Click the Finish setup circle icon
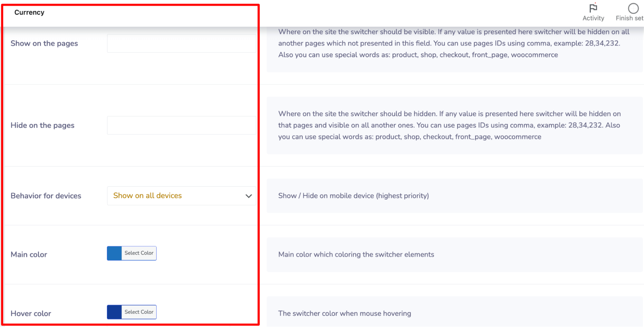 point(633,8)
